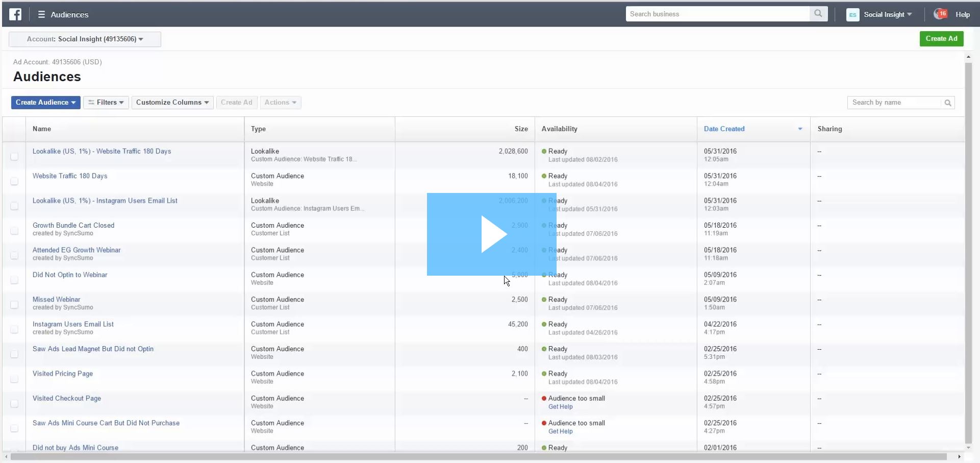Expand the Create Audience dropdown
This screenshot has height=463, width=980.
click(x=46, y=103)
